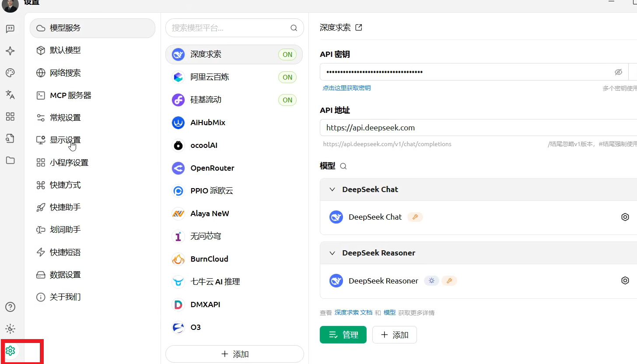Open 深度求索 文档 link
The width and height of the screenshot is (637, 364).
coord(353,313)
